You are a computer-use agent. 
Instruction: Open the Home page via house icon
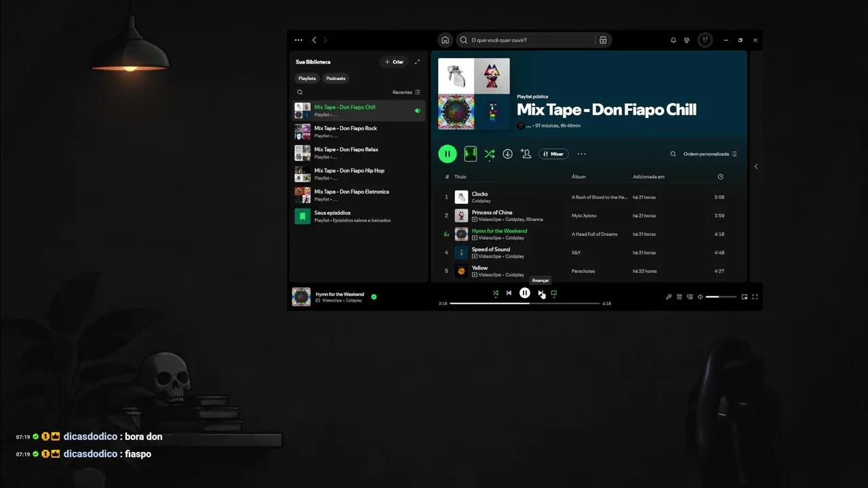pyautogui.click(x=445, y=40)
